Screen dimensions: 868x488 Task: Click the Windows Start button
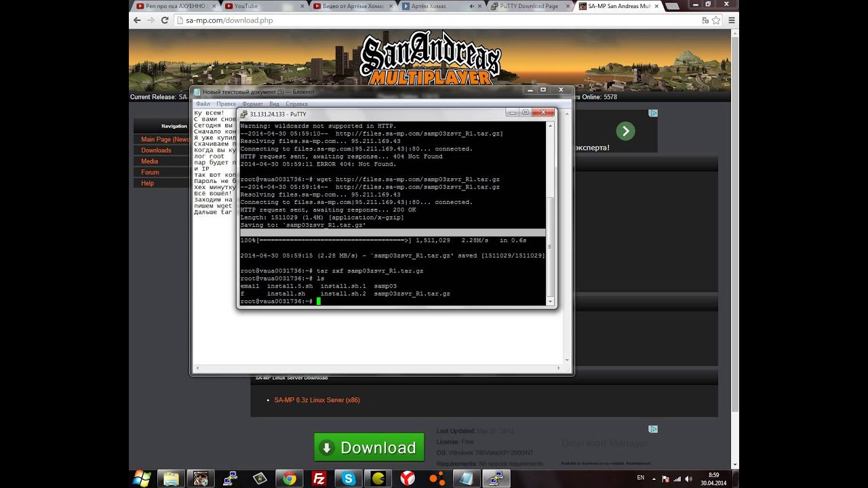click(x=142, y=479)
